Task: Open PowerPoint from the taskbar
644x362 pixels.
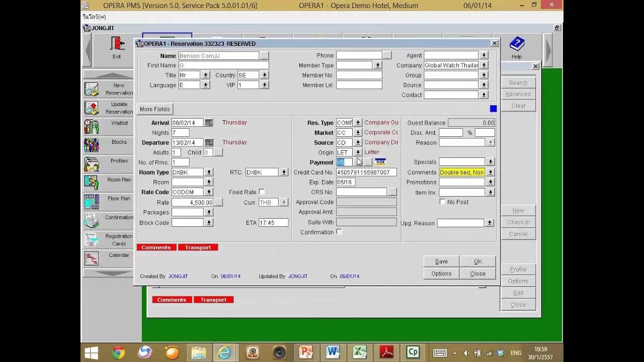Action: tap(306, 352)
